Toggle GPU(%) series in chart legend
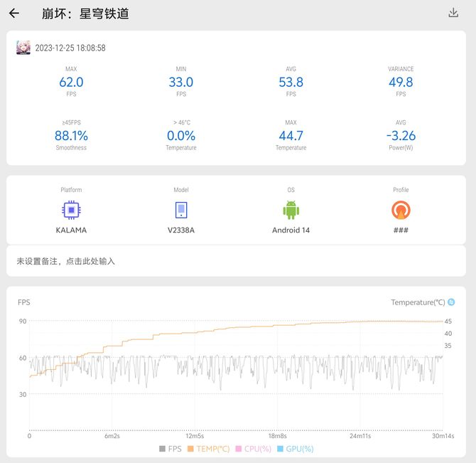476x463 pixels. [296, 449]
